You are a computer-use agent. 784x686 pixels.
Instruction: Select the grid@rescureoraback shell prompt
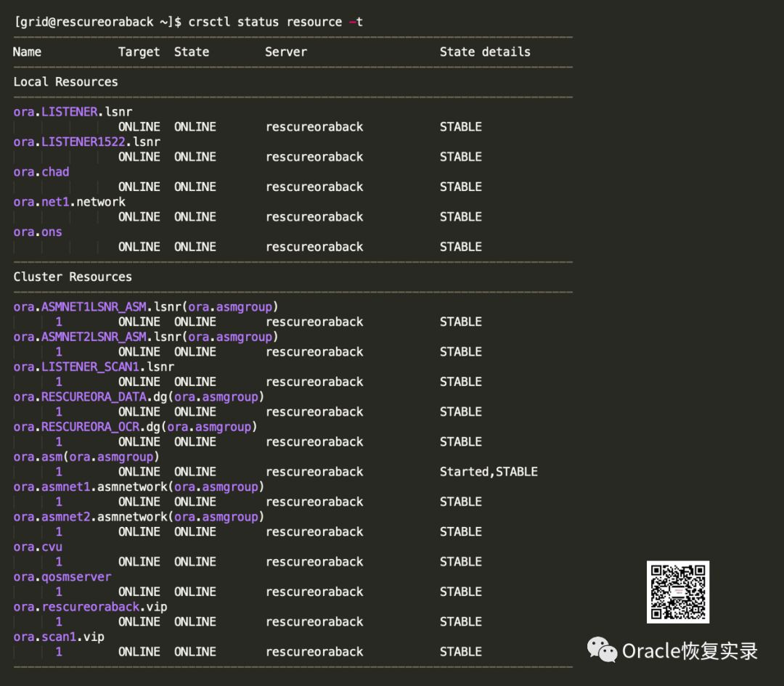(x=93, y=22)
